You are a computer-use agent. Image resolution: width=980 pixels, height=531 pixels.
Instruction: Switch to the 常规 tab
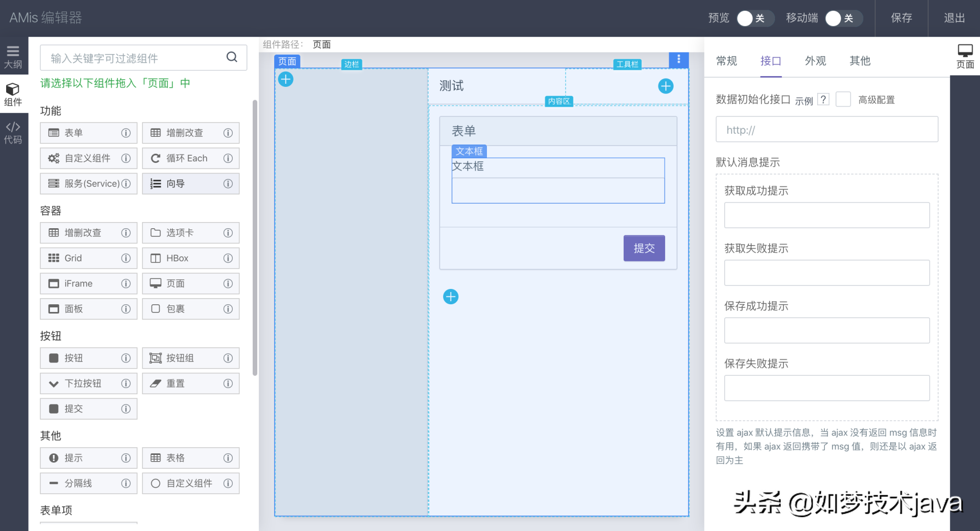point(726,61)
